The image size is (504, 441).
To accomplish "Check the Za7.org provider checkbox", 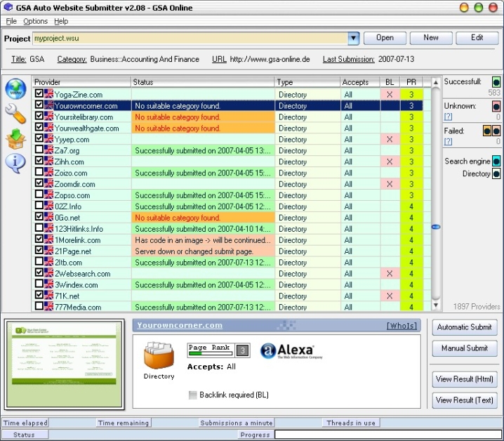I will click(39, 150).
